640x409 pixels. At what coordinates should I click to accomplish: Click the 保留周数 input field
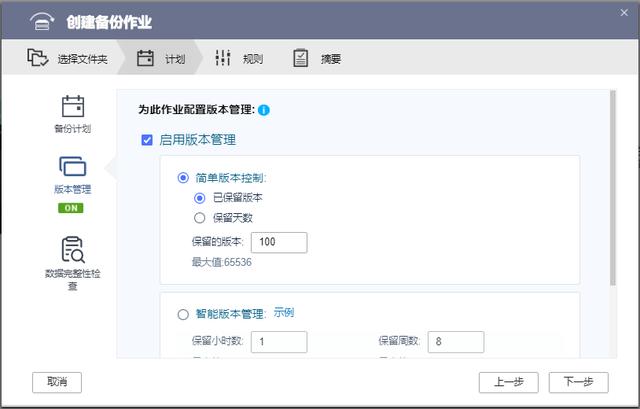pyautogui.click(x=456, y=342)
